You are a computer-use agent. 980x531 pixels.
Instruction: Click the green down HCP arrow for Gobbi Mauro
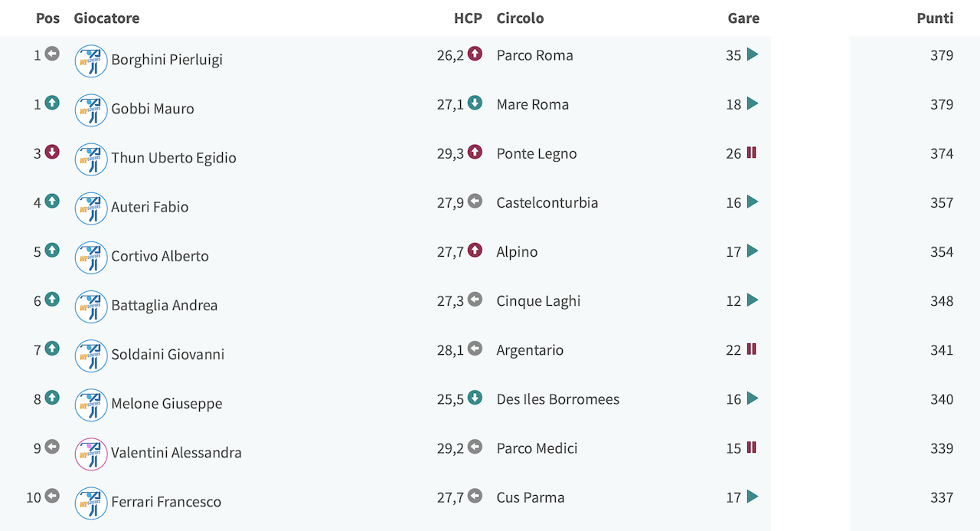475,103
